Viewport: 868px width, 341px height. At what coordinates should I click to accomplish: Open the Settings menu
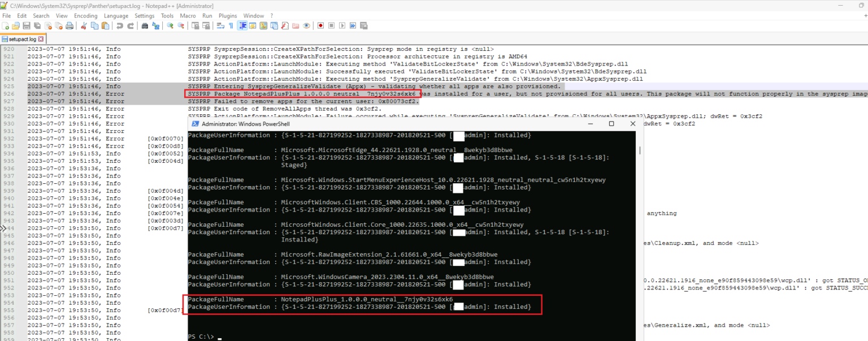point(145,16)
